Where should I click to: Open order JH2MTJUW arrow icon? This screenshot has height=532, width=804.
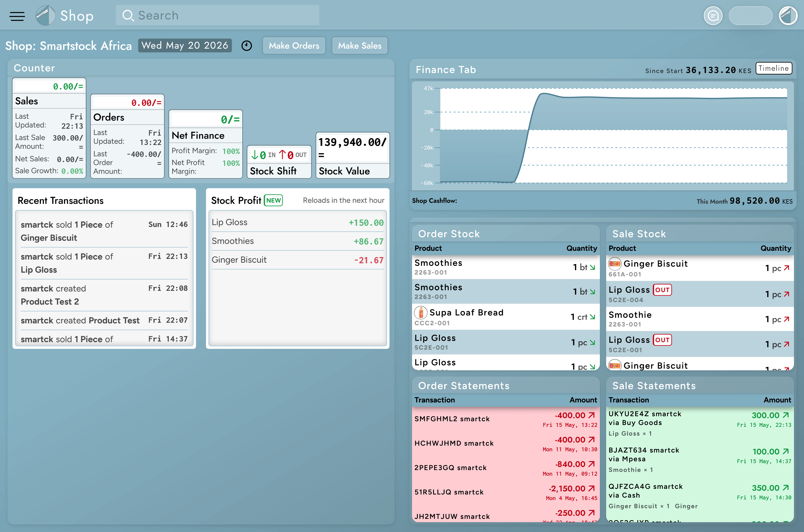click(592, 513)
